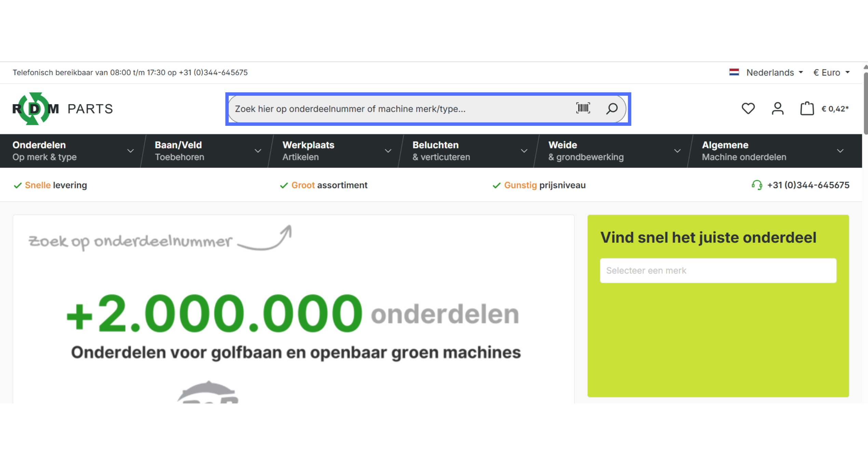The width and height of the screenshot is (868, 465).
Task: Expand the Weide & grondbewerking chevron
Action: point(677,151)
